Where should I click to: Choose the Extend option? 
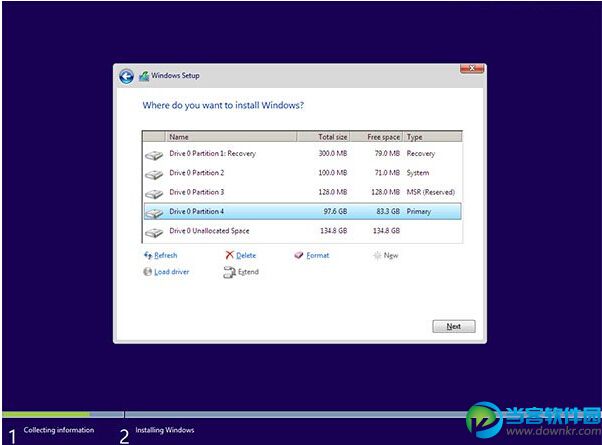tap(248, 272)
